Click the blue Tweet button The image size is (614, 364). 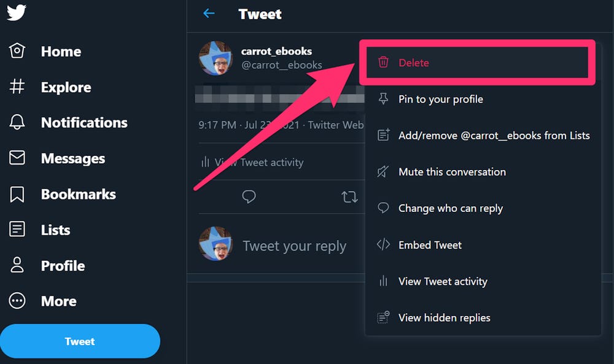pos(80,341)
